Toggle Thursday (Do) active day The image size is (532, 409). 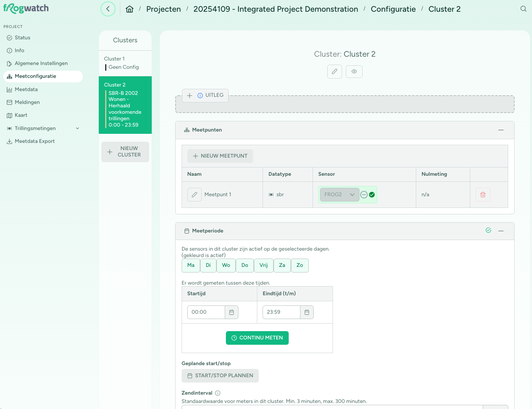(x=245, y=265)
